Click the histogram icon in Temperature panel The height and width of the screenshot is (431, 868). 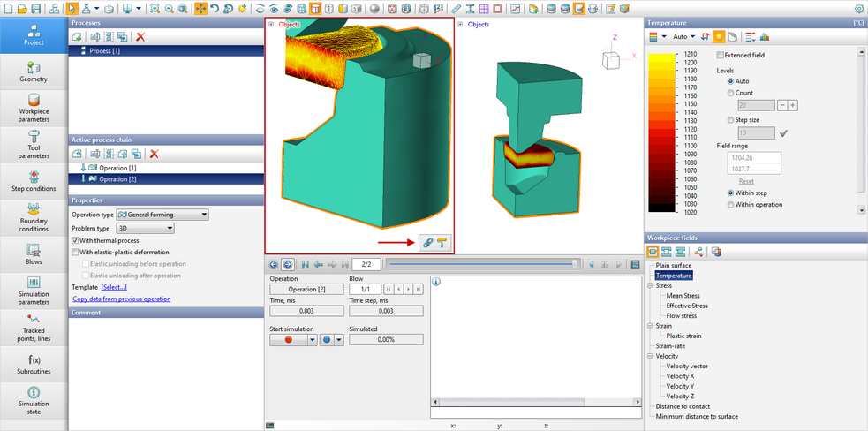point(765,37)
